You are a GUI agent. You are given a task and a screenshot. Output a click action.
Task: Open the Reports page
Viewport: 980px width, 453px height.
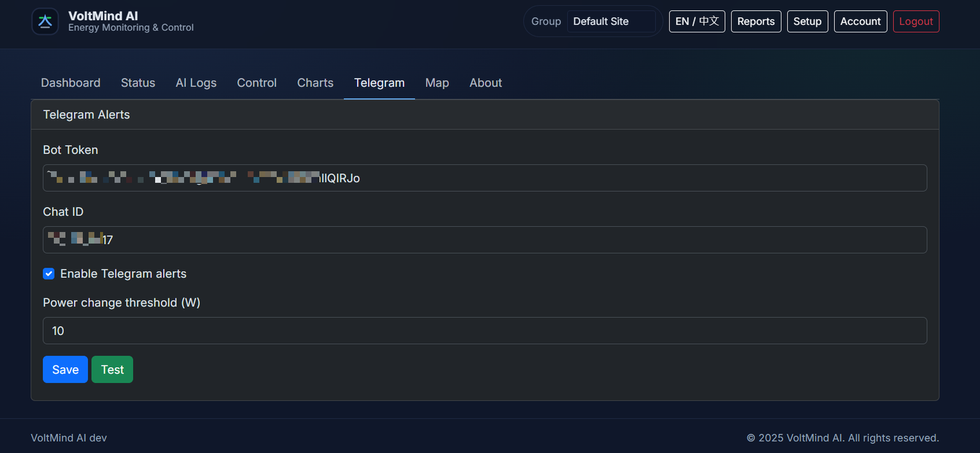(x=756, y=21)
